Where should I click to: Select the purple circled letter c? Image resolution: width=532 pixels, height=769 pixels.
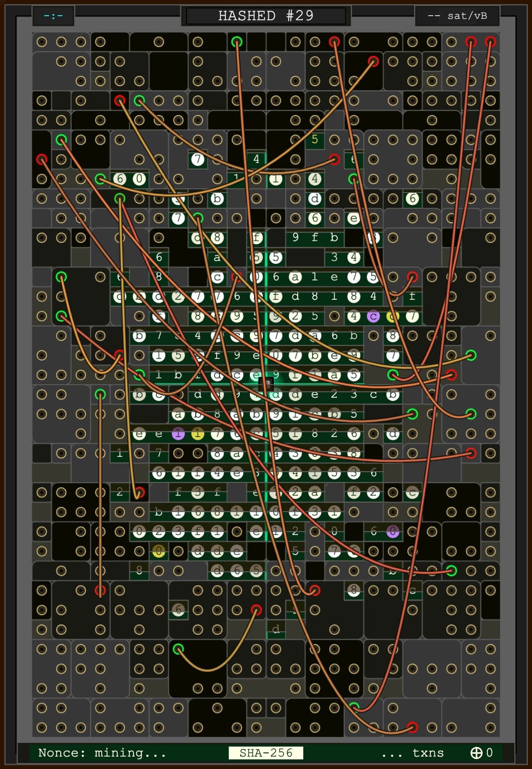373,316
